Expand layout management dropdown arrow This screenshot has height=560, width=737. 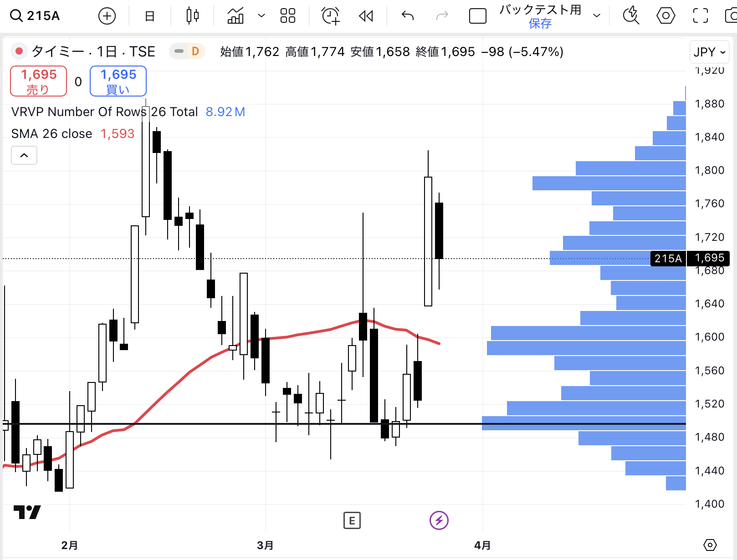(597, 16)
